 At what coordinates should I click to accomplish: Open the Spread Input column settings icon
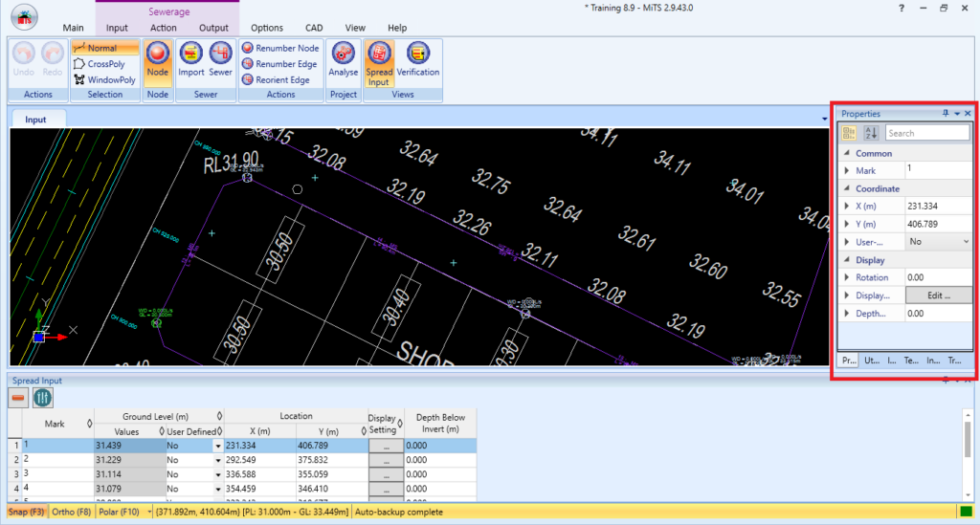point(42,398)
